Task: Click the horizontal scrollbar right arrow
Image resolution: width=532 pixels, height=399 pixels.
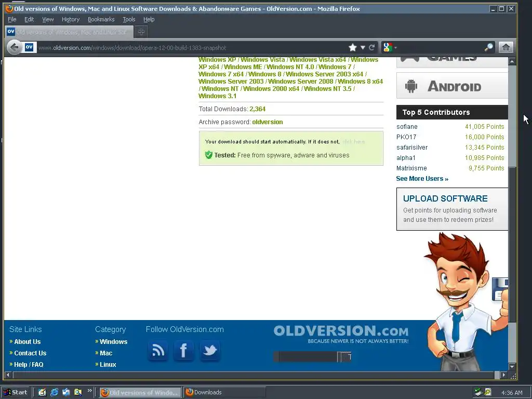Action: click(x=503, y=375)
